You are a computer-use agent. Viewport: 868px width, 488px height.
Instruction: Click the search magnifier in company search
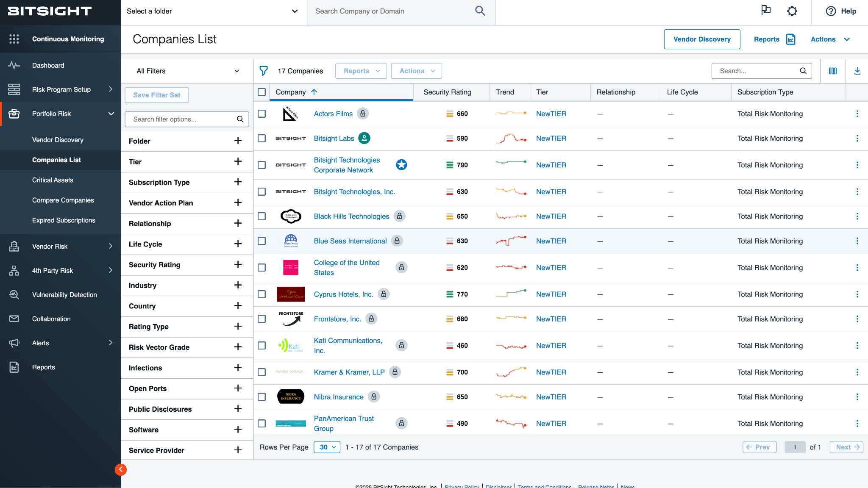tap(480, 11)
